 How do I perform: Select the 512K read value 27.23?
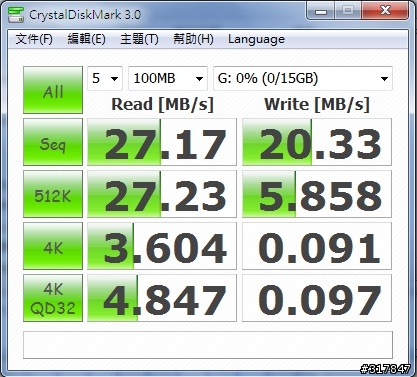click(162, 194)
